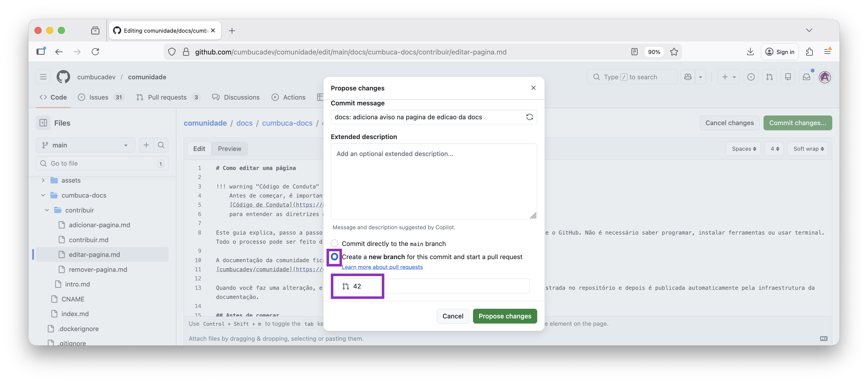
Task: Open the Pull requests tab
Action: click(x=168, y=97)
